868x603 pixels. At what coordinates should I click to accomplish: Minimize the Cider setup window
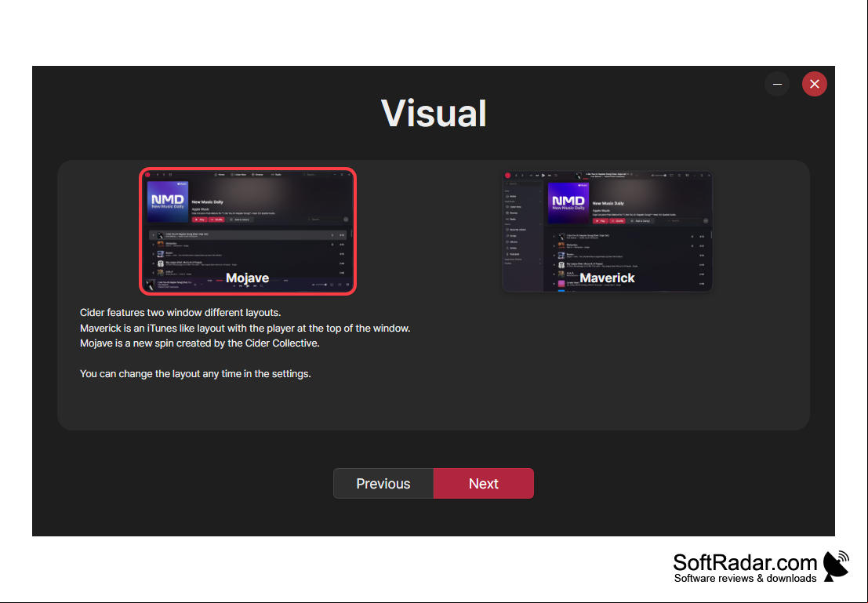tap(777, 84)
